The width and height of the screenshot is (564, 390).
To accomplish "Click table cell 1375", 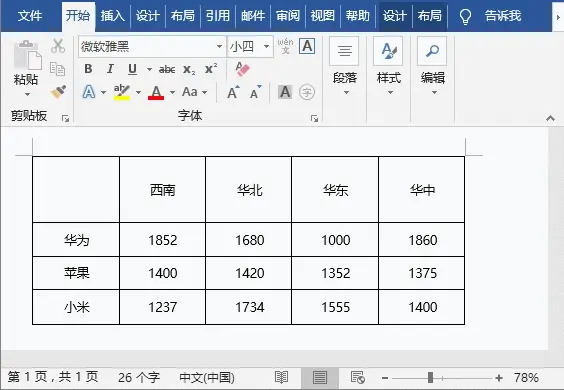I will (422, 273).
